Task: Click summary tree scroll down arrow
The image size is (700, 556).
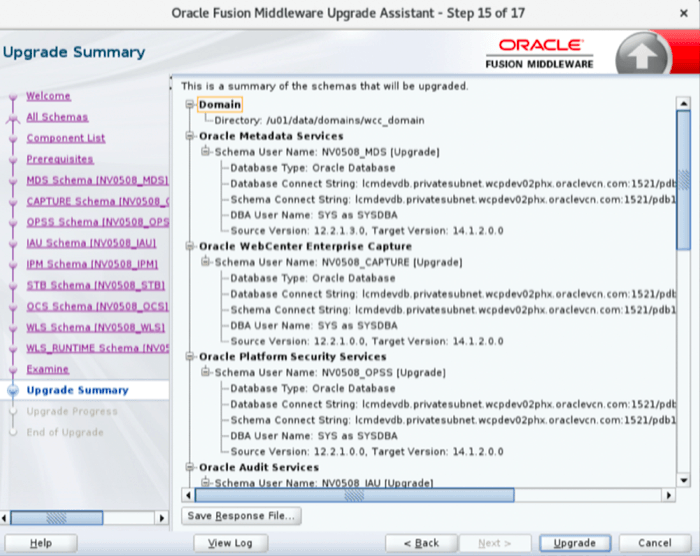Action: click(683, 480)
